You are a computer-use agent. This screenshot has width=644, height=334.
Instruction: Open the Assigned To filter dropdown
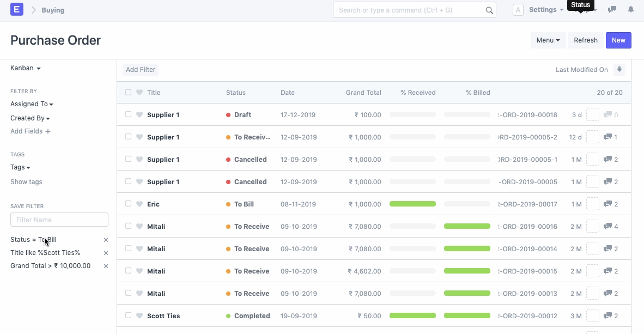32,104
